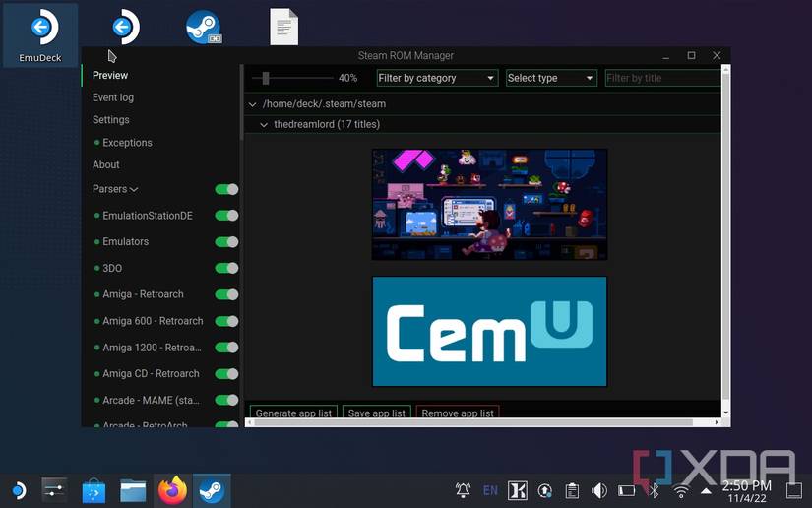Select Amiga - Retroarch parser label
Viewport: 812px width, 508px height.
[143, 294]
